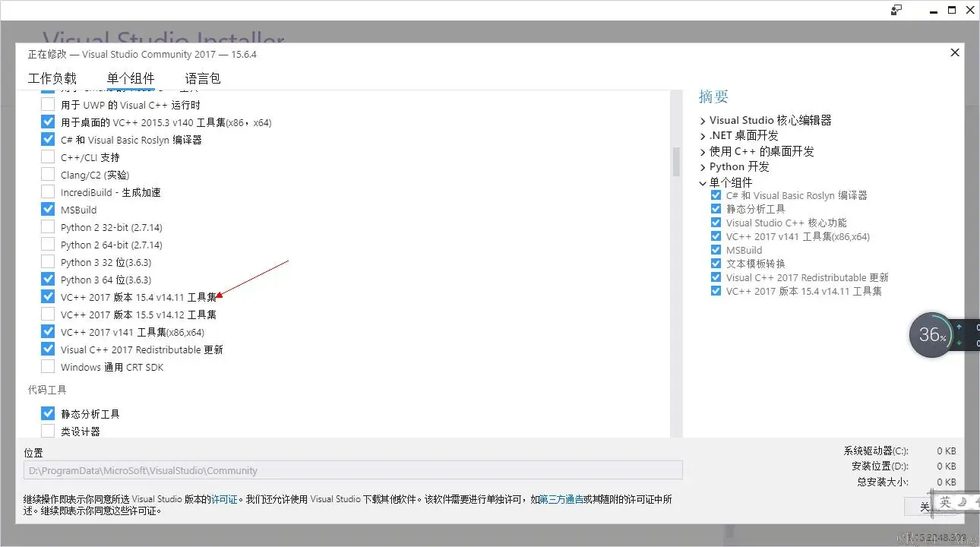
Task: Check Python 2 32-bit (2.7.14)
Action: click(x=48, y=227)
